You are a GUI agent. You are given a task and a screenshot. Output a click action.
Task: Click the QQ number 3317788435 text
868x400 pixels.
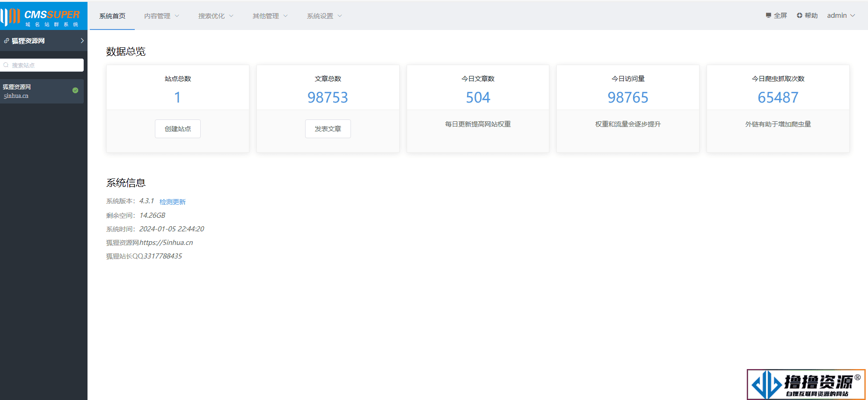tap(163, 256)
